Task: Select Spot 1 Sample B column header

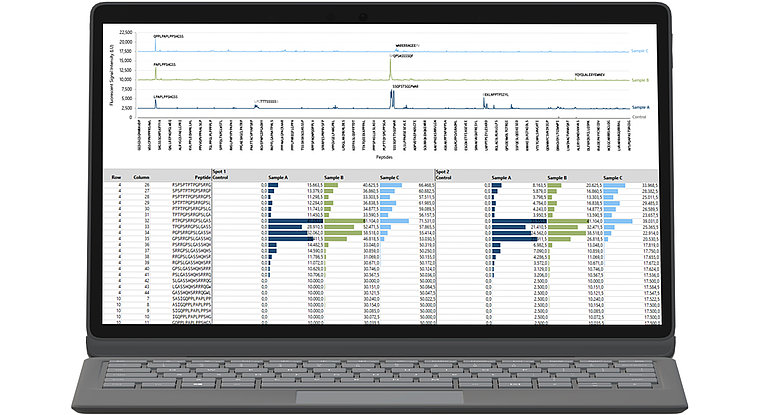Action: pos(341,176)
